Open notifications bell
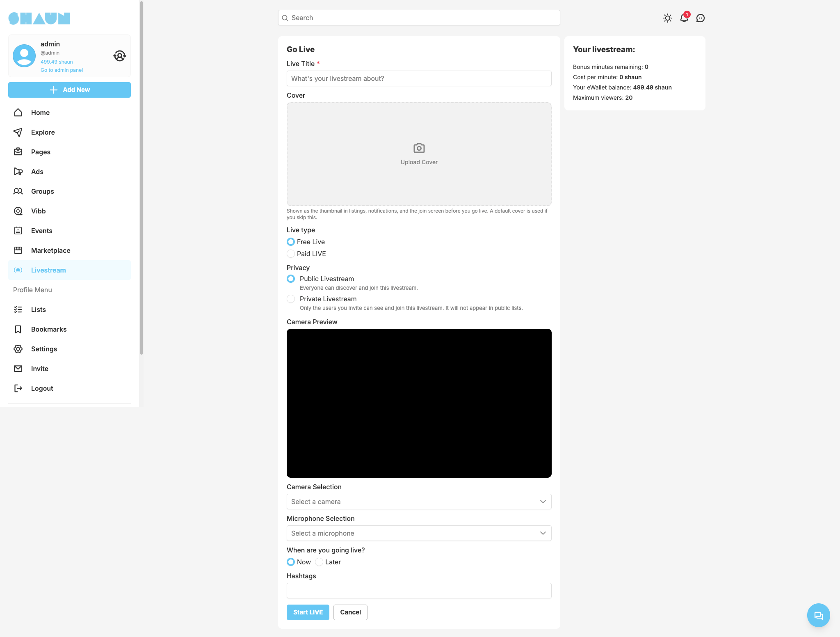The image size is (840, 637). (x=684, y=18)
